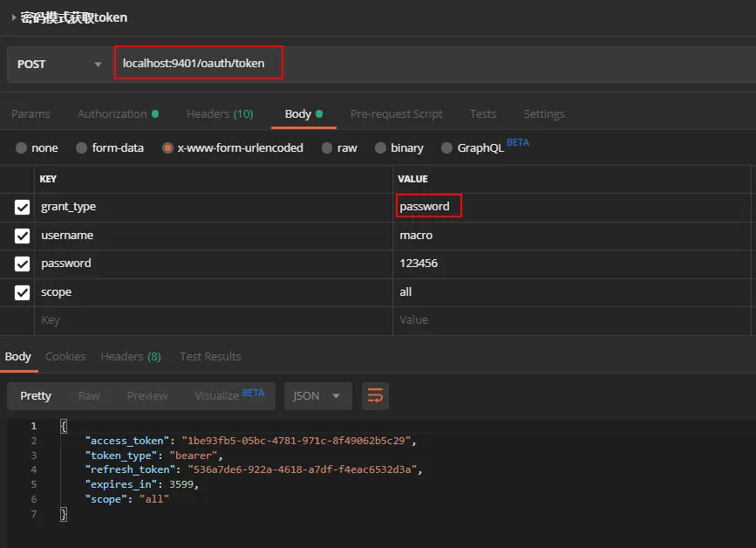Switch response view to Raw
Screen dimensions: 756x548
click(89, 396)
